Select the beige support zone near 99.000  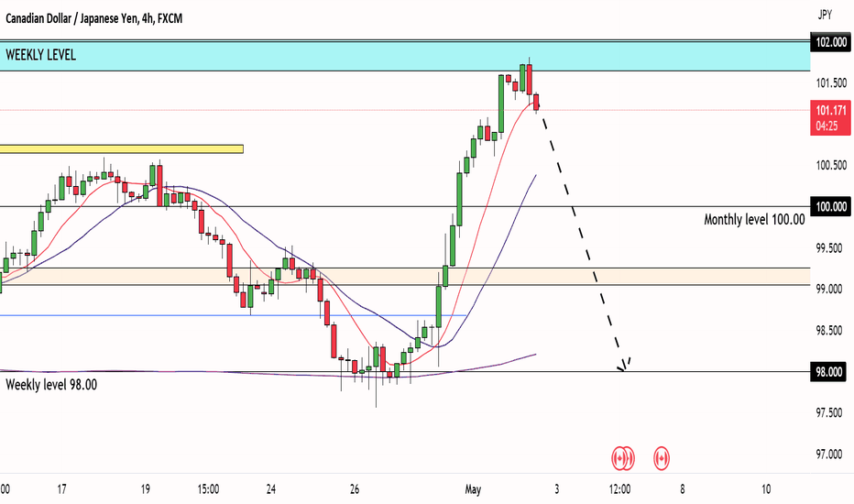tap(405, 276)
